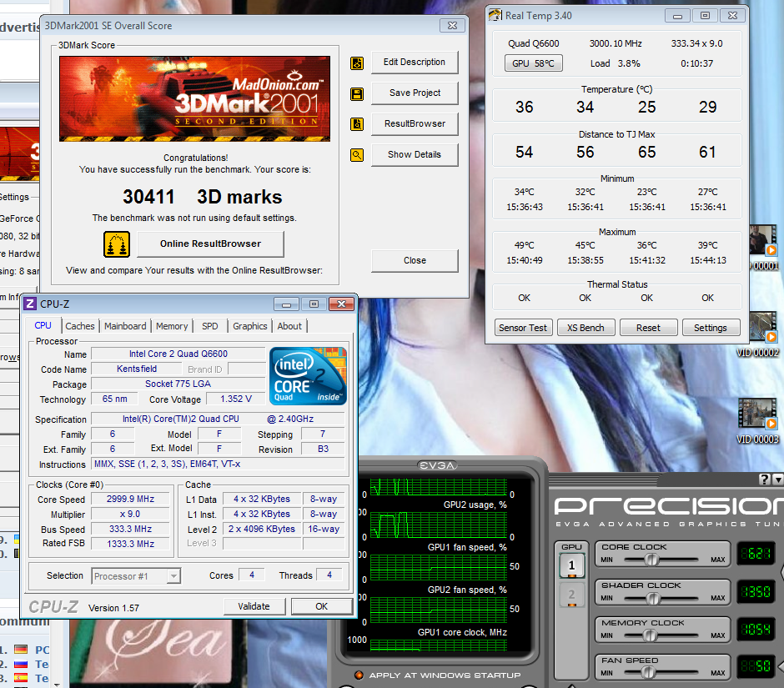
Task: Click the Core Clock slider handle
Action: (x=651, y=560)
